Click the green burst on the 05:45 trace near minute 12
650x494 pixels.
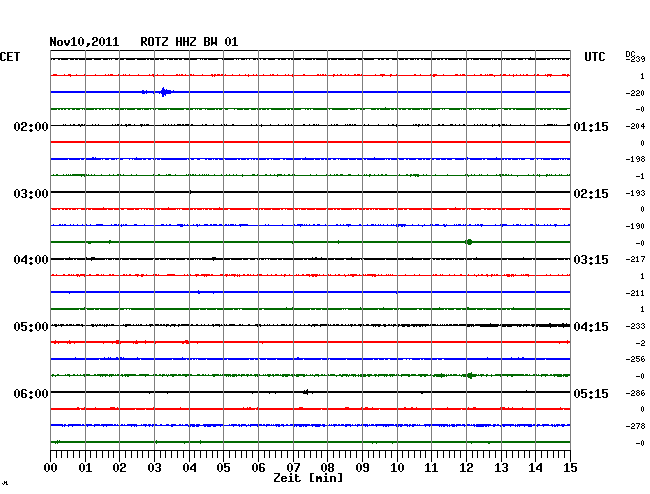[x=470, y=375]
